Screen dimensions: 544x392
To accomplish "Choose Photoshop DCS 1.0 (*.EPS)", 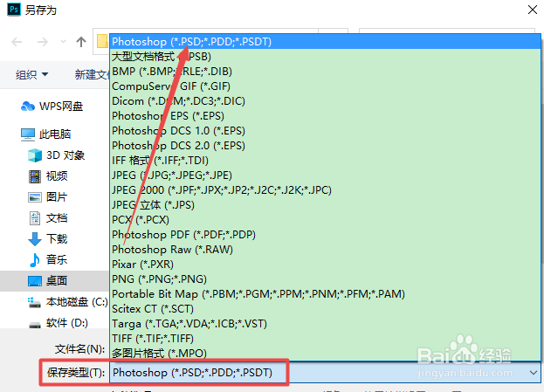I will (x=325, y=131).
